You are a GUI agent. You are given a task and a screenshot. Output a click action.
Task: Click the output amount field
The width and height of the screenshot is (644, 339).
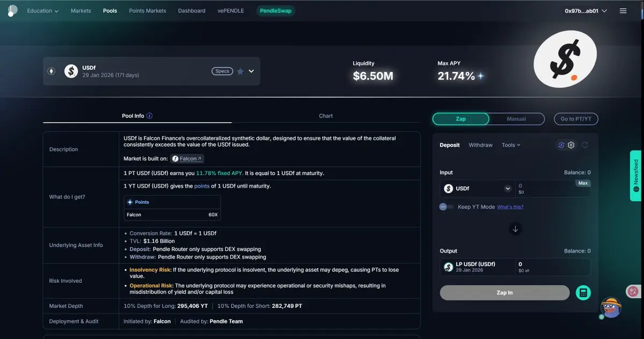pyautogui.click(x=553, y=267)
